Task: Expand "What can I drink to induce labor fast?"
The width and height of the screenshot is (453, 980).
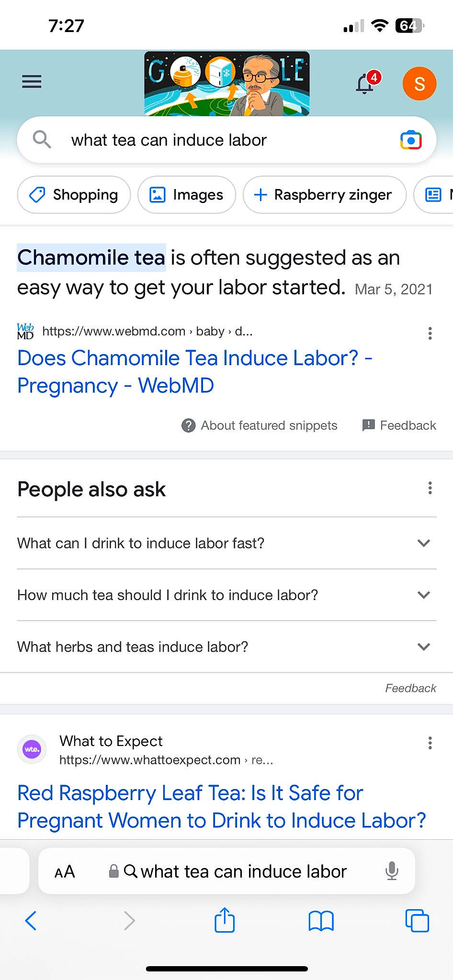Action: click(x=226, y=543)
